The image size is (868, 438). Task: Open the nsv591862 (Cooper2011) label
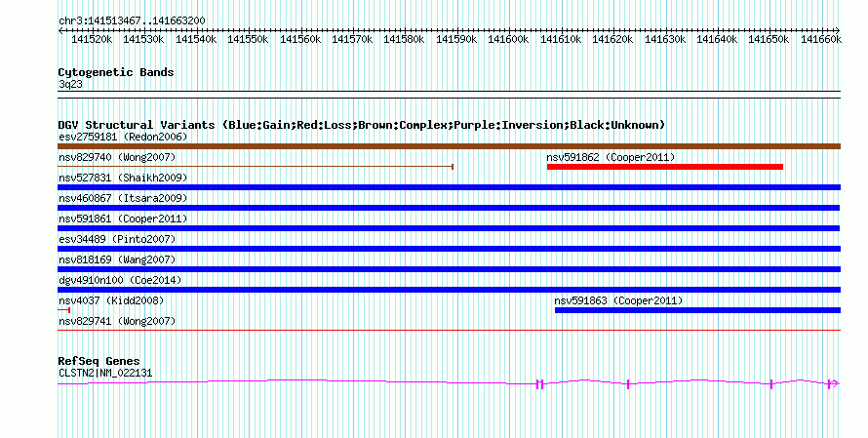click(x=611, y=157)
